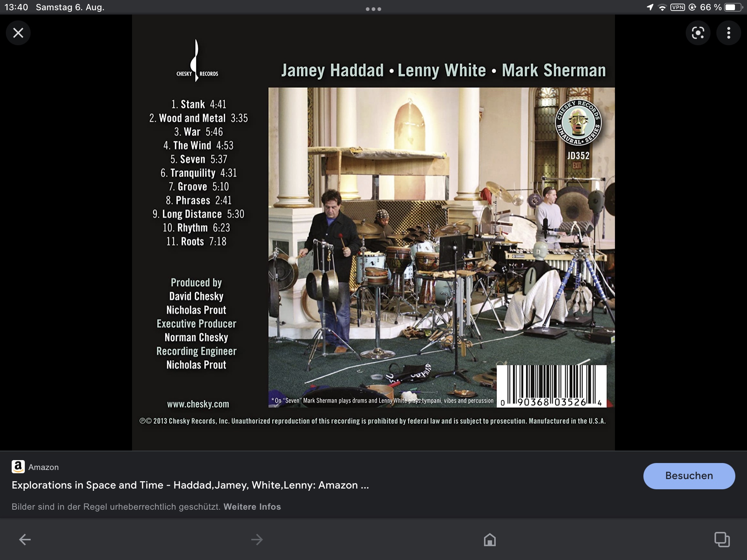Tap the VPN indicator in status bar
This screenshot has height=560, width=747.
click(x=678, y=7)
